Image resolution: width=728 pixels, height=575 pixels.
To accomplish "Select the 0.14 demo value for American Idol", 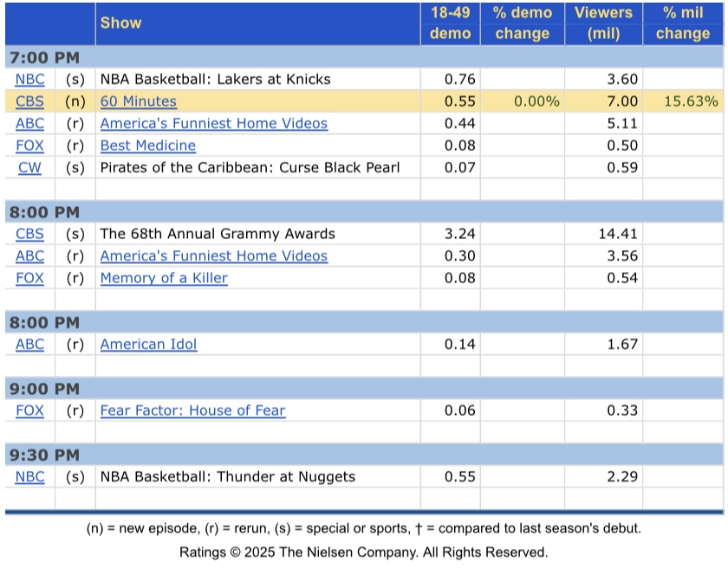I will click(459, 345).
